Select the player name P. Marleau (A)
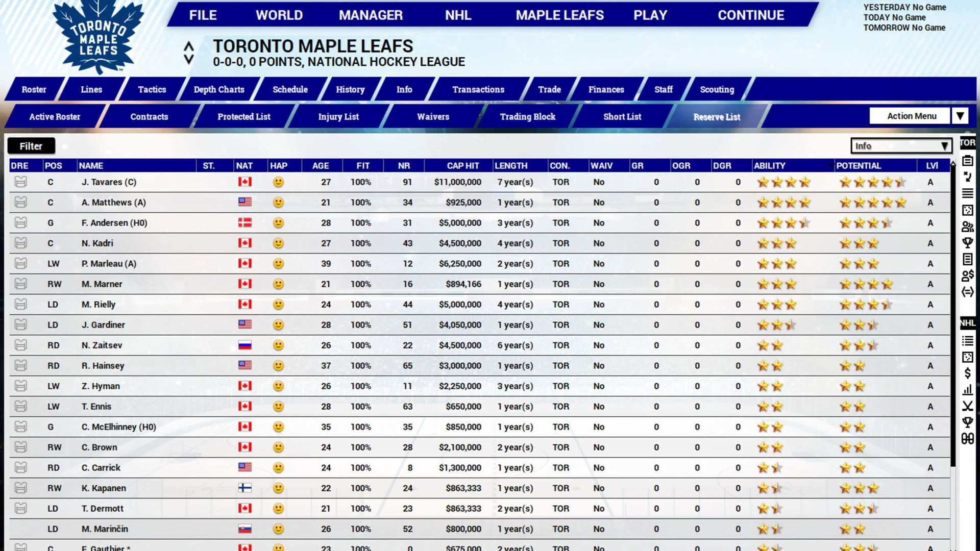This screenshot has width=980, height=551. point(109,264)
